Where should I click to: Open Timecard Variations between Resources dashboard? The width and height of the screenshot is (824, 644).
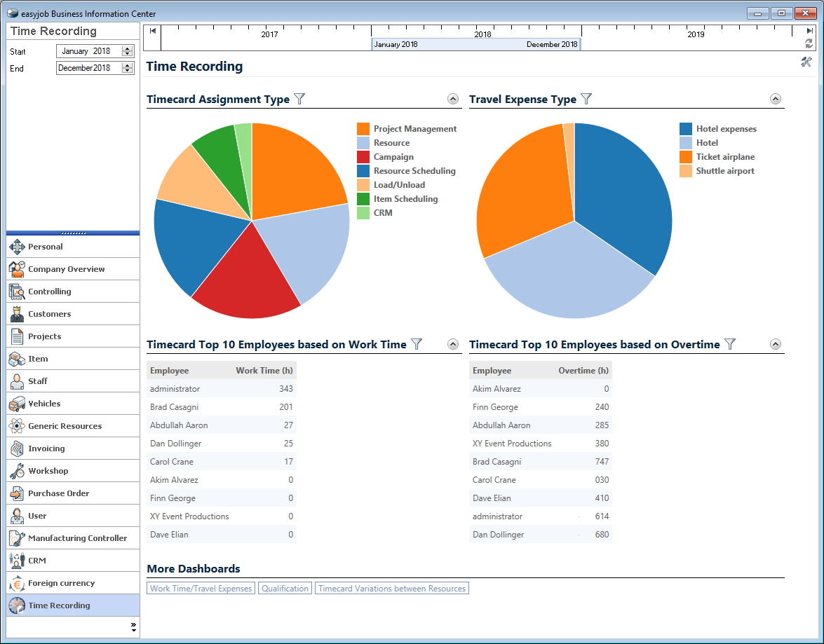click(x=391, y=589)
